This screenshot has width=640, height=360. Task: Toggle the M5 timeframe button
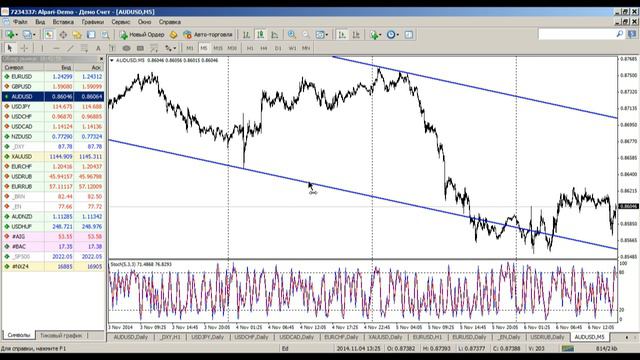point(204,48)
